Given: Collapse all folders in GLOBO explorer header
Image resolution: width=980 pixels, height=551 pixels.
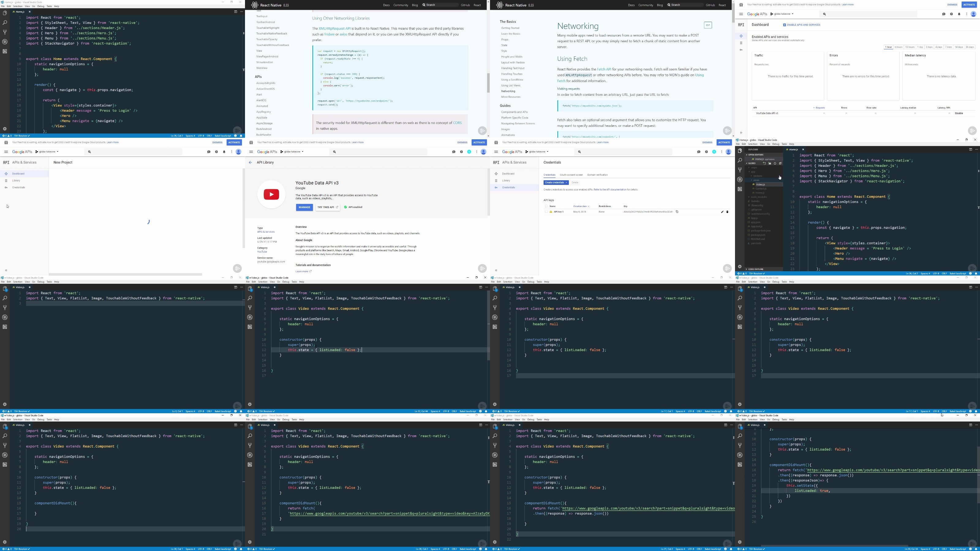Looking at the screenshot, I should [780, 163].
